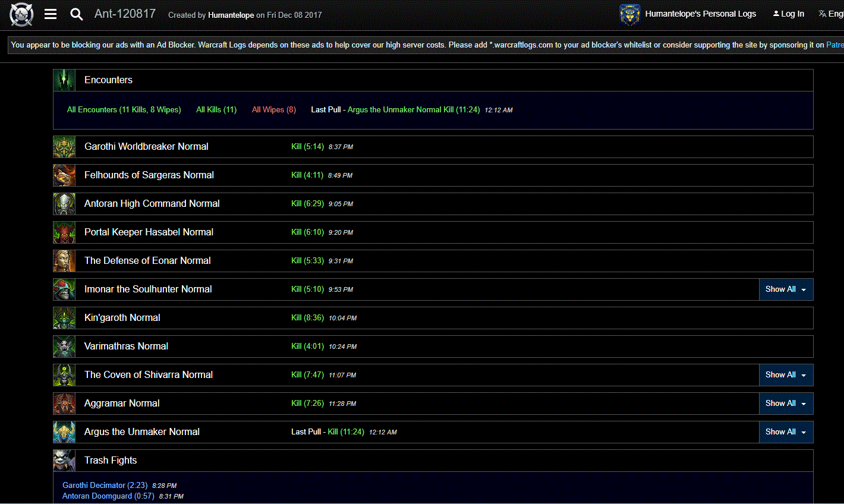Click the Portal Keeper Hasabel boss icon
Viewport: 844px width, 504px height.
coord(64,232)
